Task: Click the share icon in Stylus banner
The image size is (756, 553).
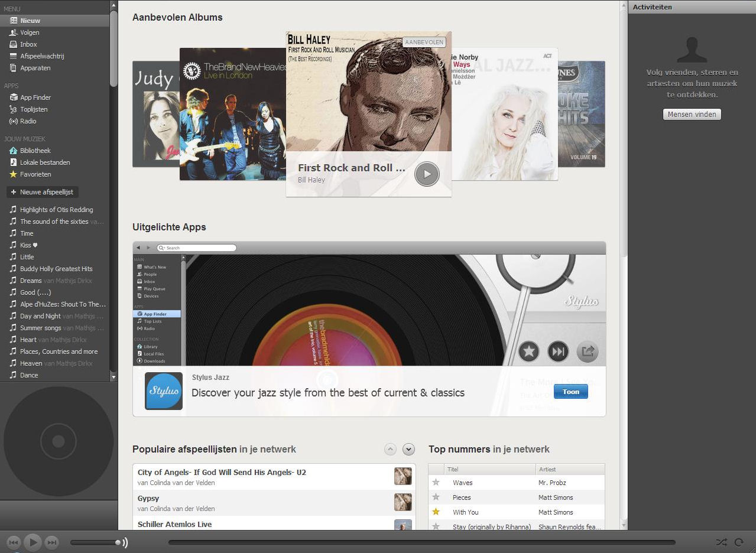Action: [588, 352]
